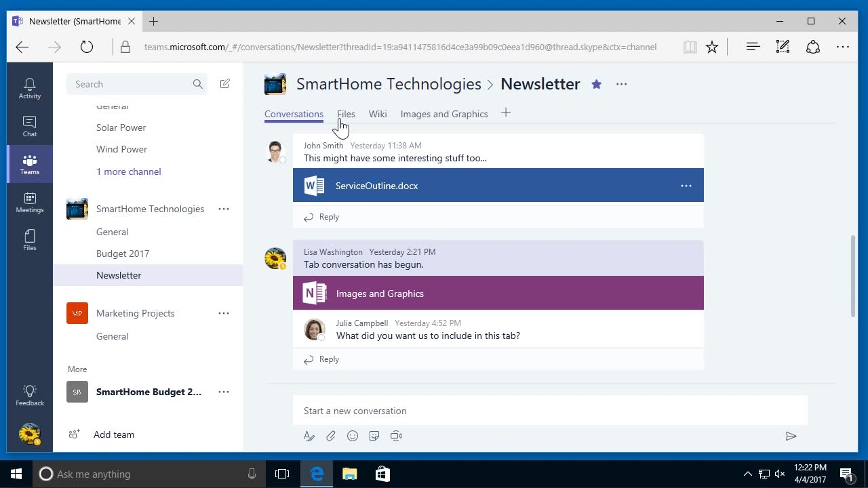
Task: Open the Images and Graphics card
Action: point(498,293)
